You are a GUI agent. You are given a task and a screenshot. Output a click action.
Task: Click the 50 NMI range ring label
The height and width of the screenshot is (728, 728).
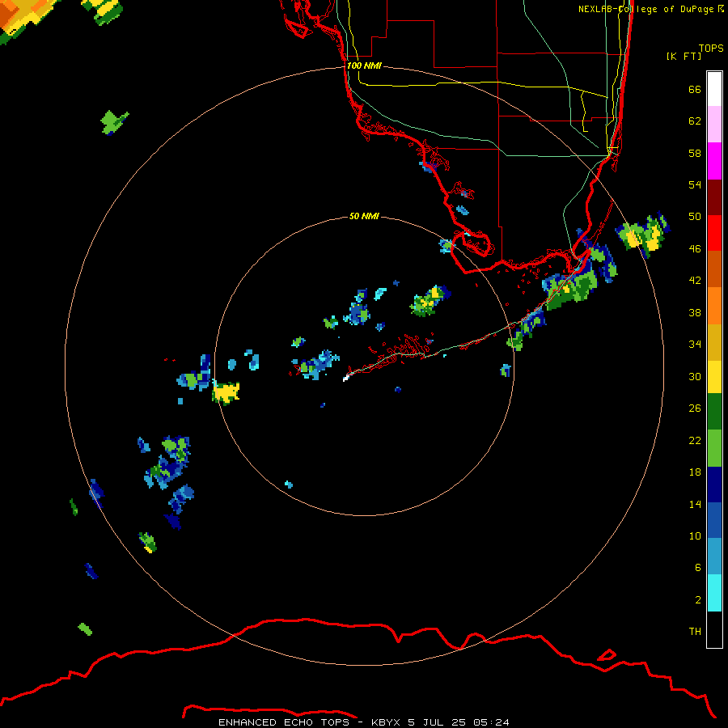(364, 216)
